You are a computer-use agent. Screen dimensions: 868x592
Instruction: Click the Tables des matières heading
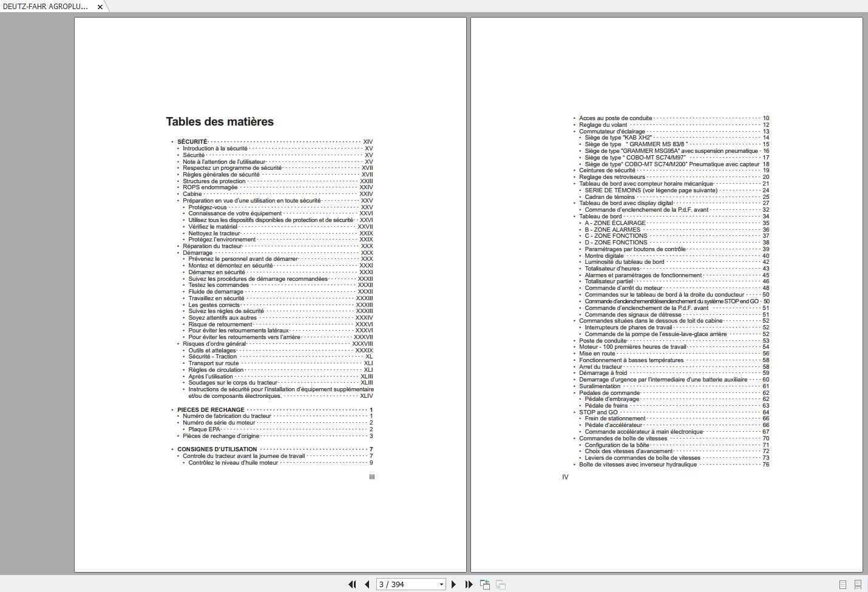(x=220, y=122)
